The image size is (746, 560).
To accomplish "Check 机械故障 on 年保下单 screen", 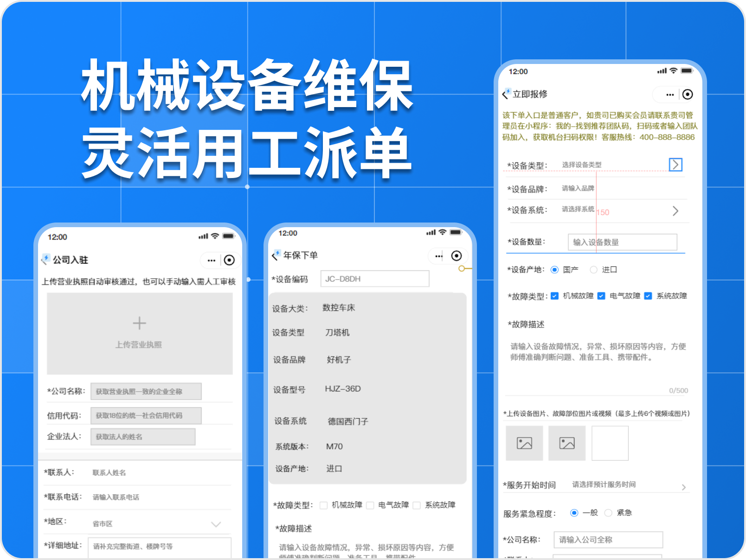I will [324, 505].
